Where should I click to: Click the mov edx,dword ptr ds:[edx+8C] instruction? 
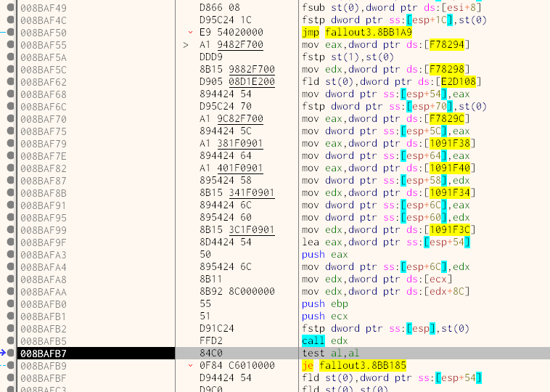386,291
